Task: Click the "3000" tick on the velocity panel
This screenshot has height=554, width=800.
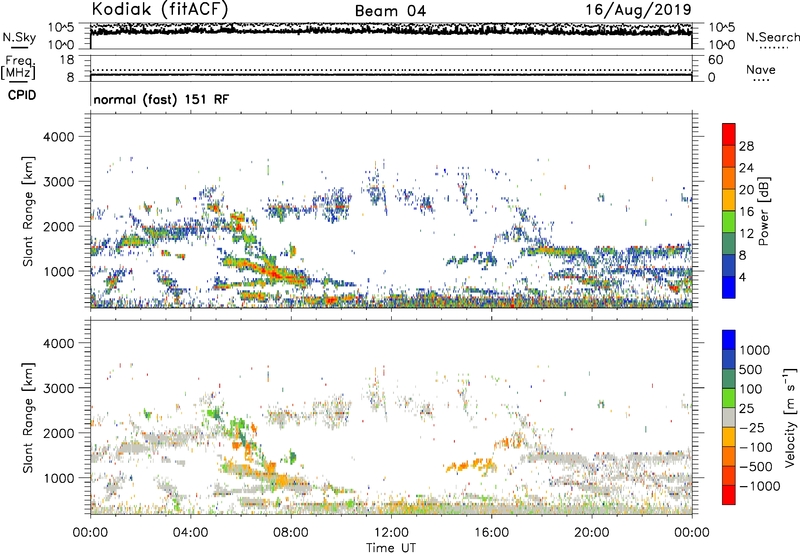Action: [x=58, y=388]
